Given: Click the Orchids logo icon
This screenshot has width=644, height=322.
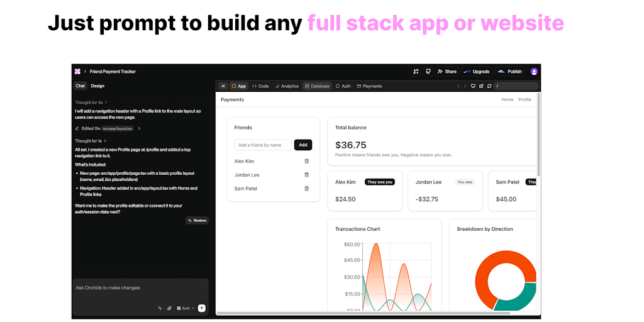Looking at the screenshot, I should [77, 72].
